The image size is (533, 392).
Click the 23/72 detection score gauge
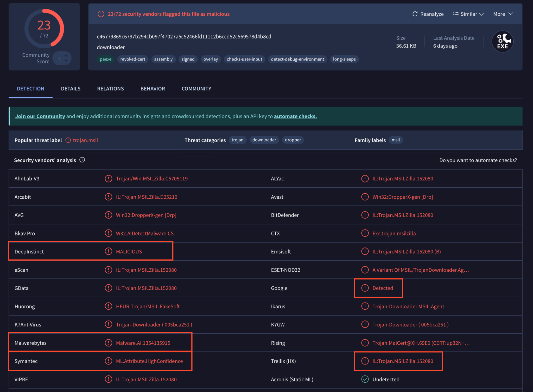point(44,29)
